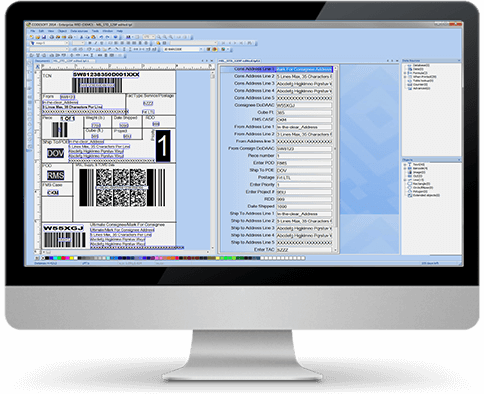Select Extended objects in Objects tree

426,195
